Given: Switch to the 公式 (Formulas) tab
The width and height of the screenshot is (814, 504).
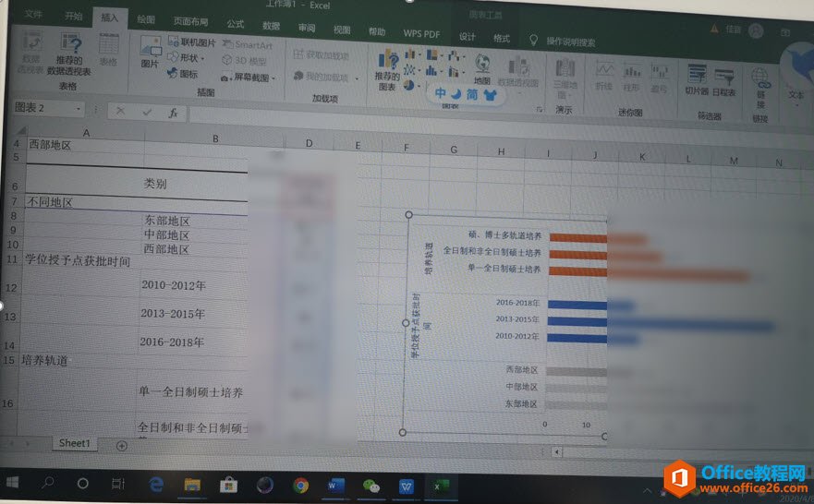Looking at the screenshot, I should pos(235,23).
